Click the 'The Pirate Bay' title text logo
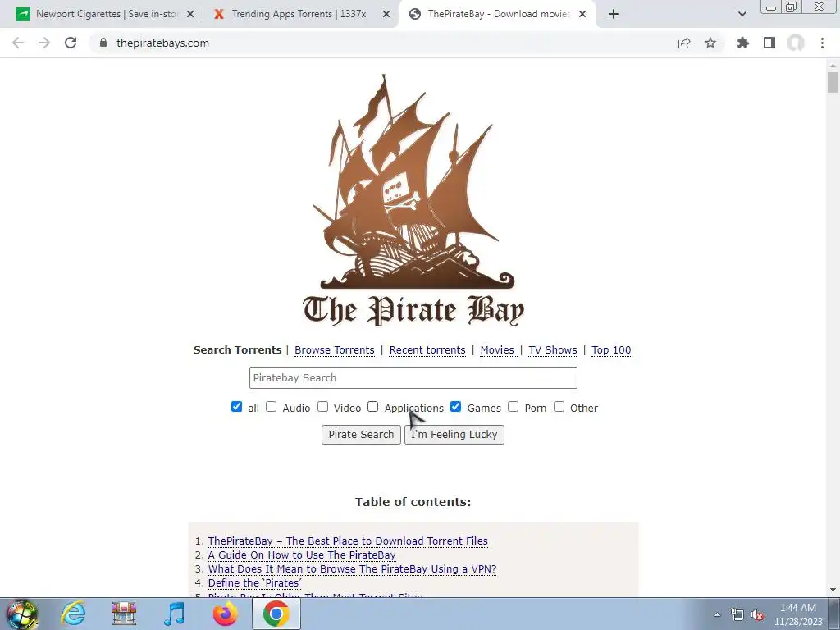Viewport: 840px width, 630px height. 413,310
